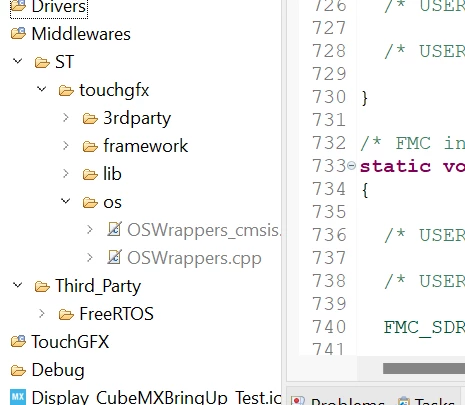Click the Third_Party folder icon
Image resolution: width=465 pixels, height=405 pixels.
click(42, 286)
